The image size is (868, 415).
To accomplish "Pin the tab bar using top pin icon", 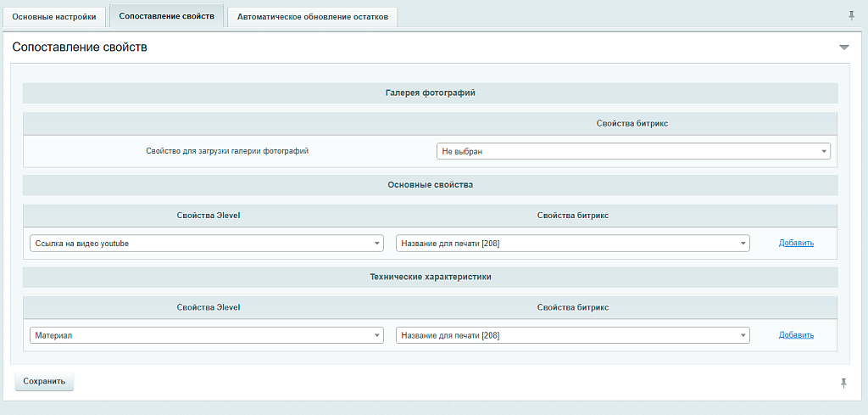I will pos(851,15).
